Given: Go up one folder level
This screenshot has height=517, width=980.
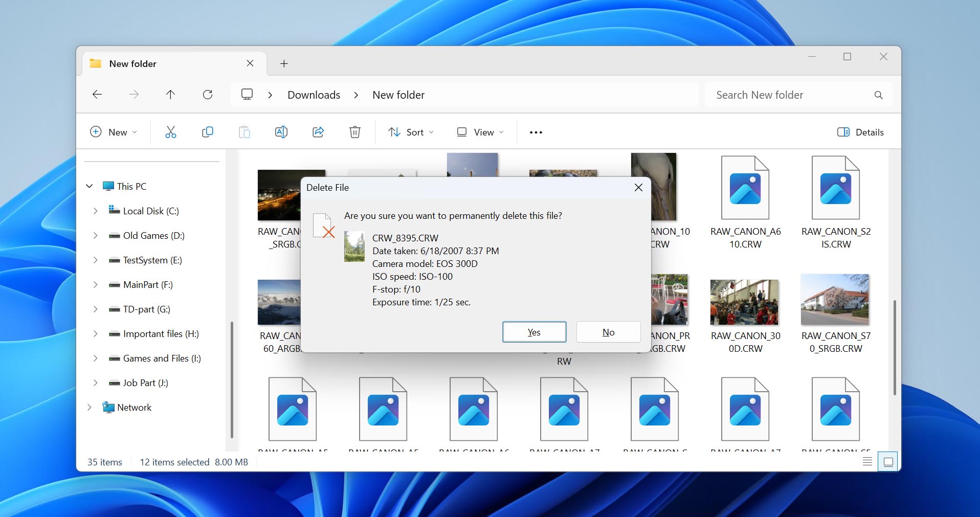Looking at the screenshot, I should point(171,95).
